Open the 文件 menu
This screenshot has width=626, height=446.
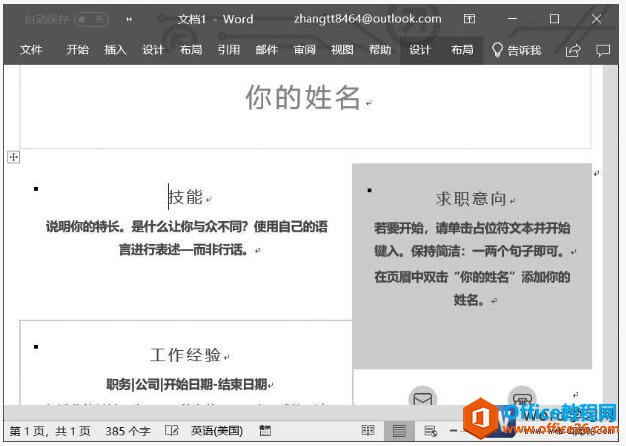31,50
